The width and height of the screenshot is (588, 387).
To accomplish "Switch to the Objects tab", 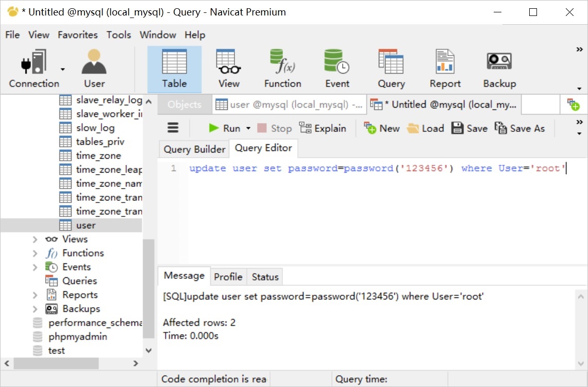I will click(x=184, y=105).
